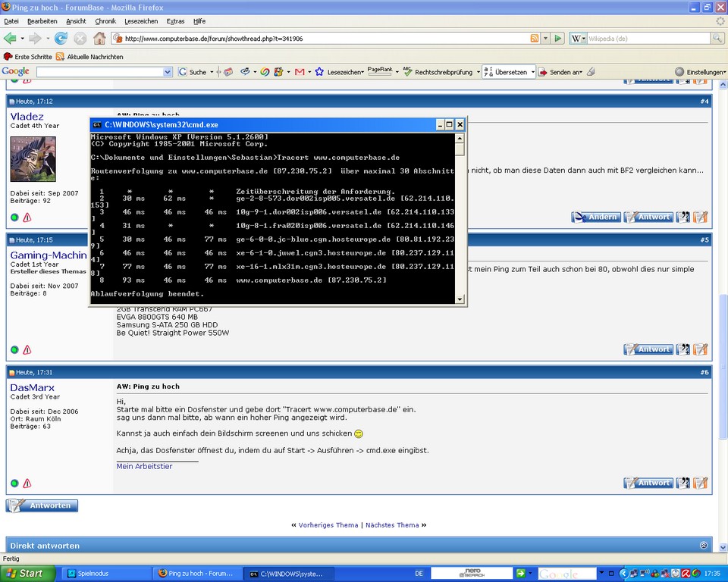
Task: Open the Chronik menu
Action: point(105,21)
